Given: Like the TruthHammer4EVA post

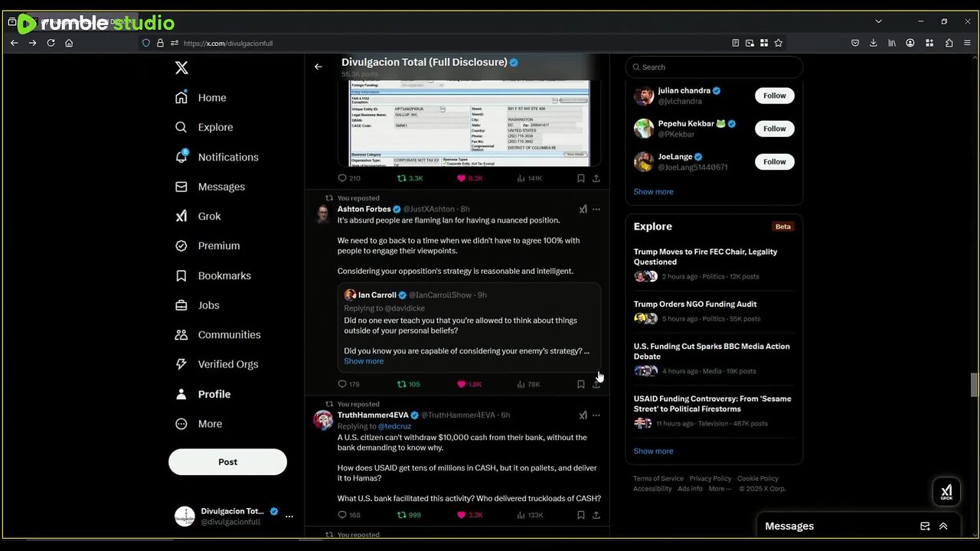Looking at the screenshot, I should (461, 515).
